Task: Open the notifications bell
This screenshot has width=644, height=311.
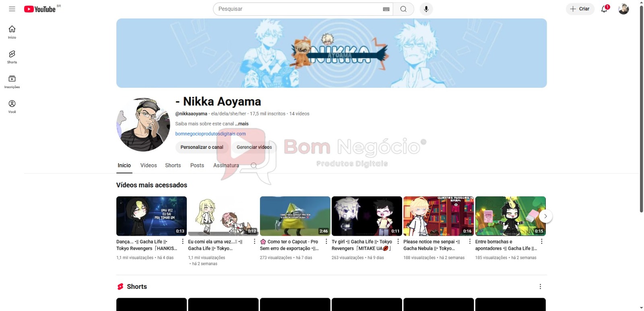Action: point(604,9)
